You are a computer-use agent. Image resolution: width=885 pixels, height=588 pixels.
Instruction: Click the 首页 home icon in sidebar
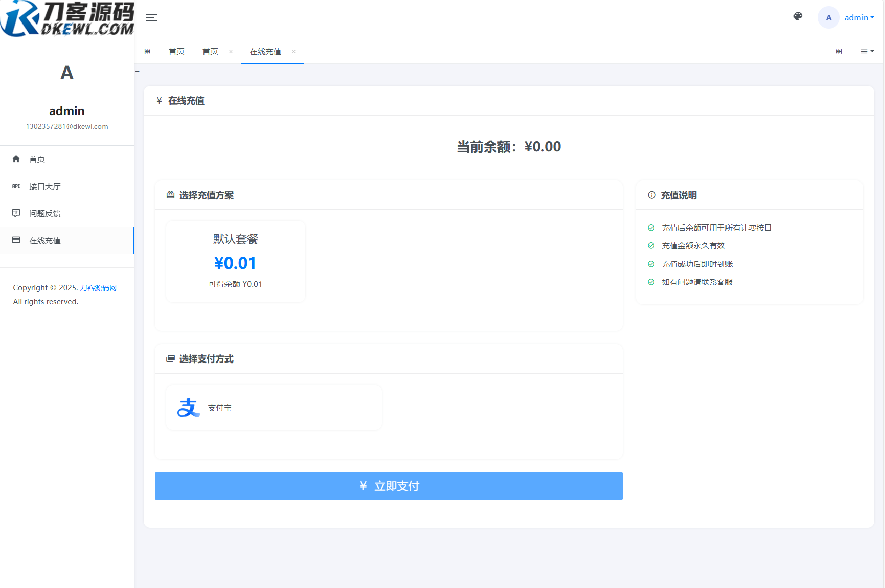click(16, 159)
